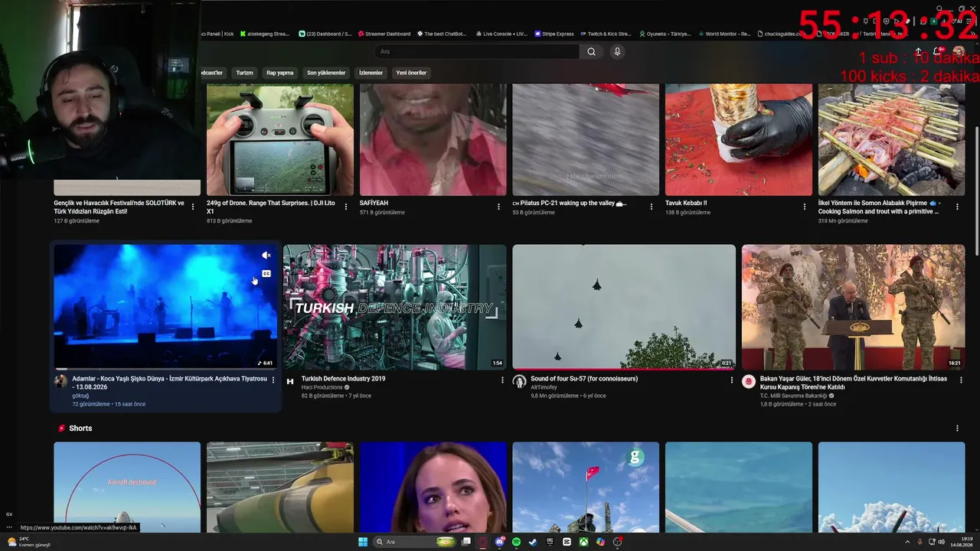Open the account avatar menu

[959, 51]
